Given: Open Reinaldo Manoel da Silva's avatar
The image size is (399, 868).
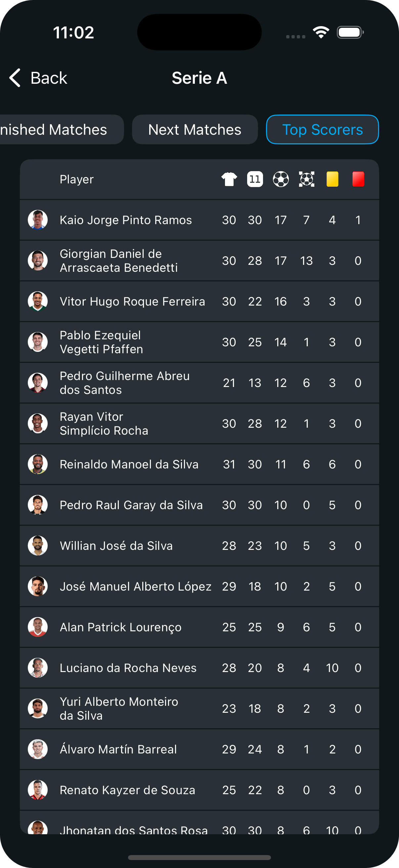Looking at the screenshot, I should coord(38,464).
